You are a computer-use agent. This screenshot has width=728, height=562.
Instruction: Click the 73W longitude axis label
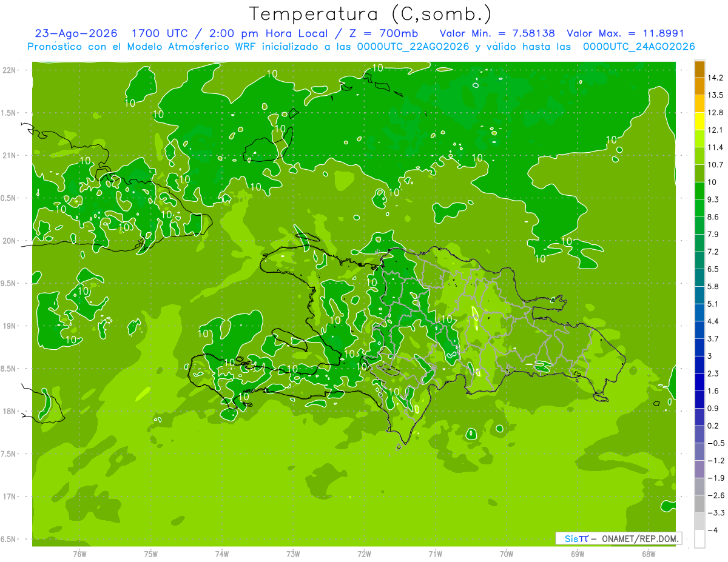coord(293,554)
